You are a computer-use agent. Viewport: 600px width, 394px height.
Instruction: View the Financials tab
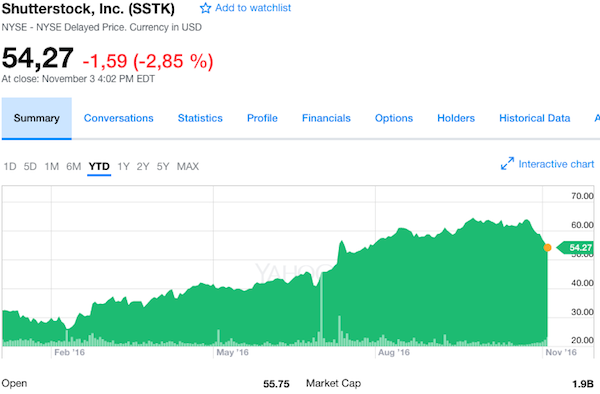click(x=326, y=118)
